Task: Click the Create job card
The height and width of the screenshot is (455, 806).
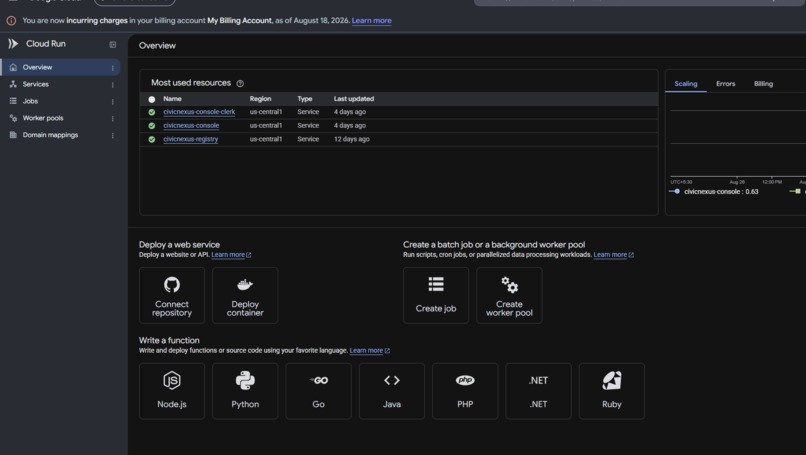Action: tap(436, 296)
